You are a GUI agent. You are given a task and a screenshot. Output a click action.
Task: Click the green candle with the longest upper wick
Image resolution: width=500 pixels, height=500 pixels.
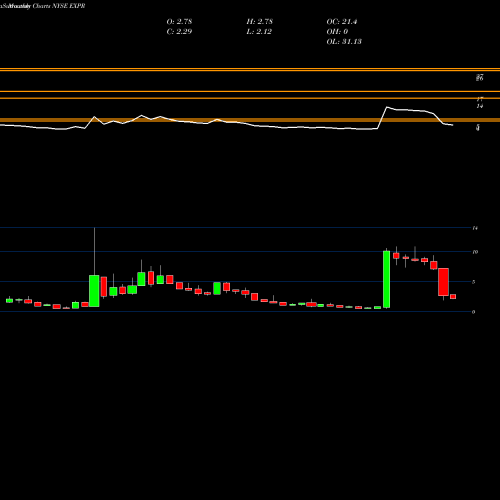[94, 291]
